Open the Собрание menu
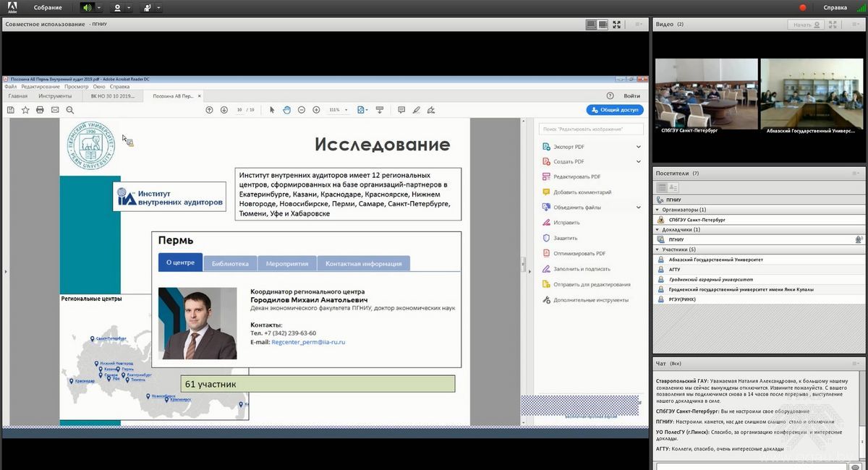This screenshot has width=868, height=470. (x=48, y=7)
